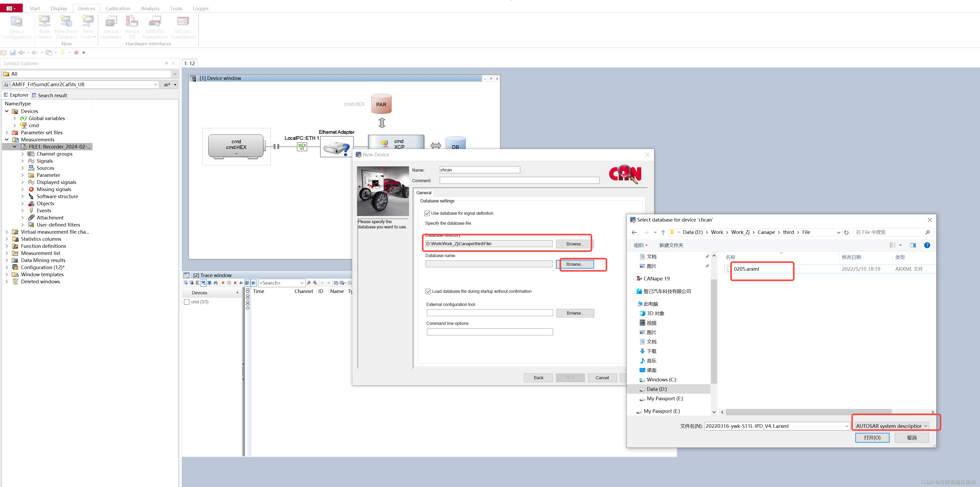Click the VN8900 Standalone icon
The width and height of the screenshot is (980, 487).
(155, 27)
